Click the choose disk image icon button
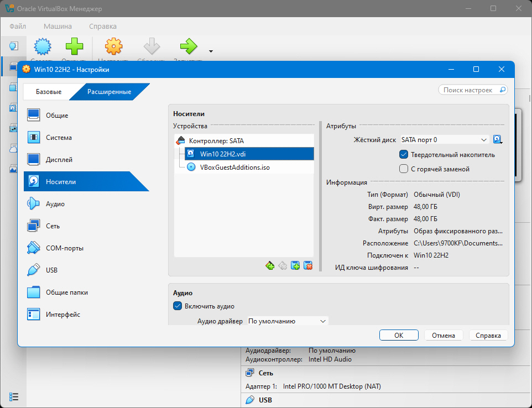532x408 pixels. pos(498,140)
